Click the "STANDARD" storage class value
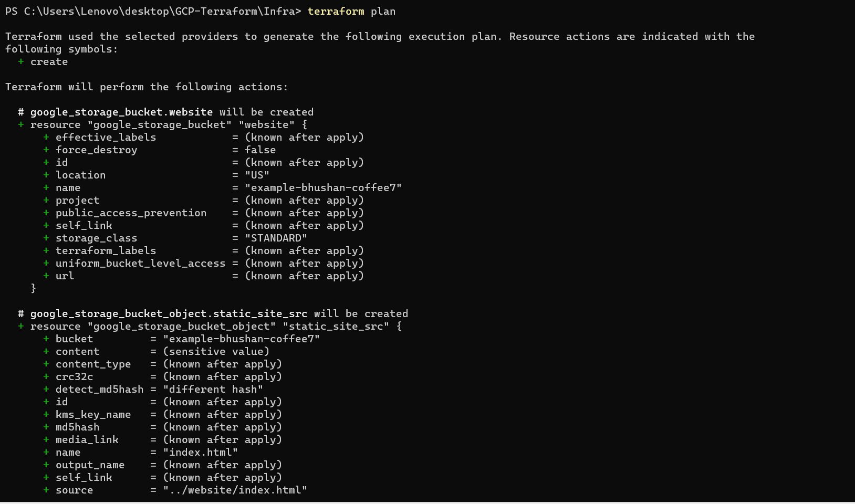855x504 pixels. pos(276,238)
